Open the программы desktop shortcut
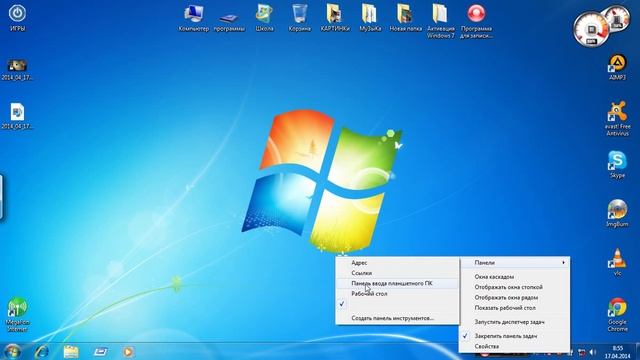 click(229, 21)
